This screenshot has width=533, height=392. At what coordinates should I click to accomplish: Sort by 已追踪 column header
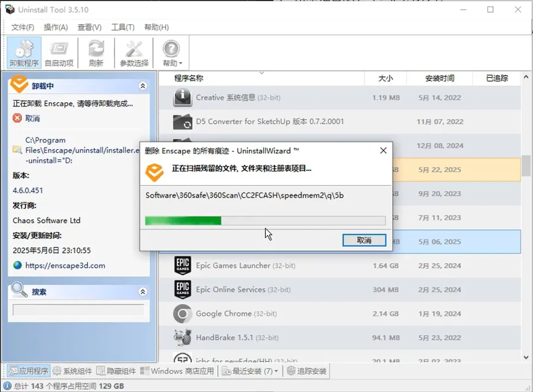pyautogui.click(x=496, y=78)
